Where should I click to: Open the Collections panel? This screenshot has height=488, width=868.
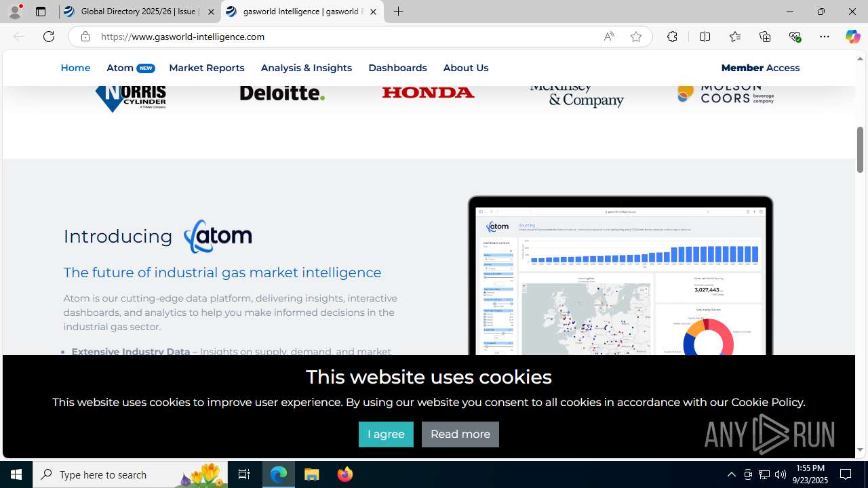pyautogui.click(x=765, y=37)
